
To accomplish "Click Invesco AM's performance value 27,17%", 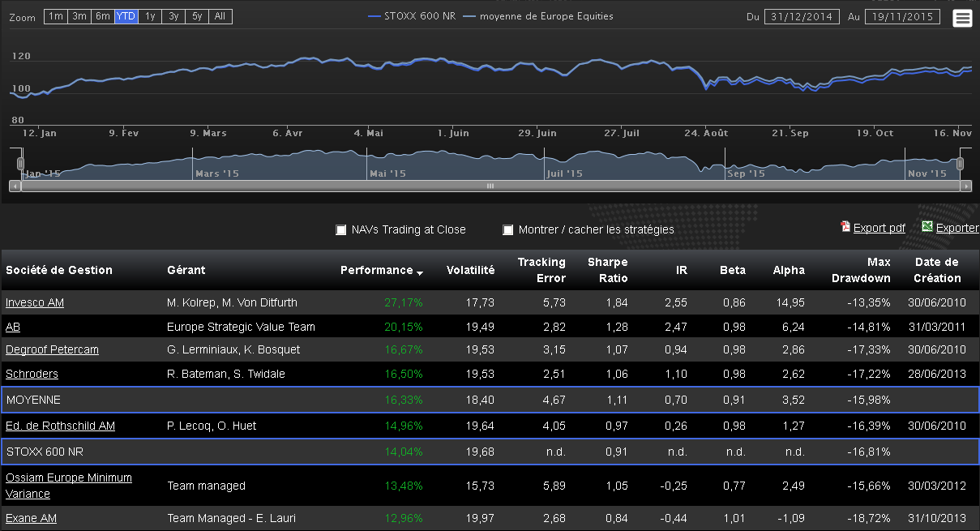I will tap(404, 302).
